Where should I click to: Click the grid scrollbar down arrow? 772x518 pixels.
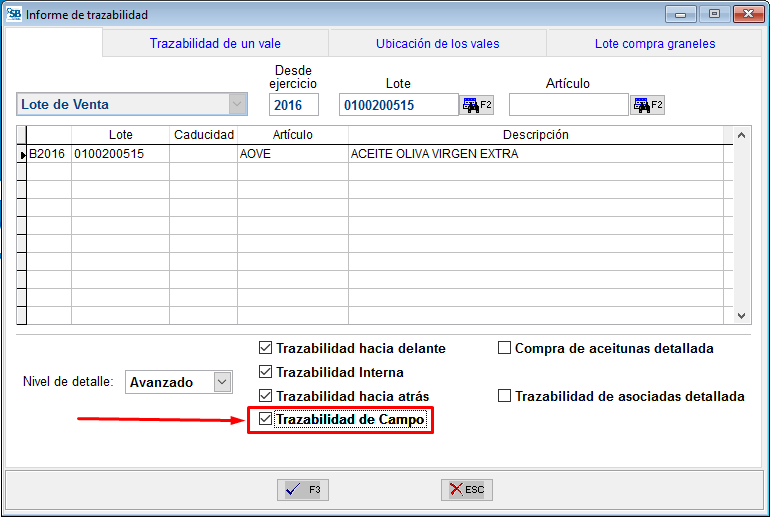tap(741, 315)
